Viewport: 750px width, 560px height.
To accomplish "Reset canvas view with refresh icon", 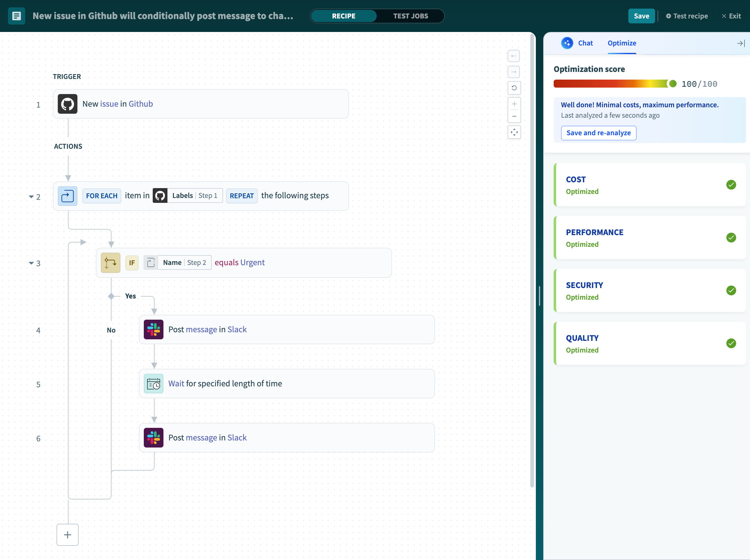I will [x=514, y=88].
